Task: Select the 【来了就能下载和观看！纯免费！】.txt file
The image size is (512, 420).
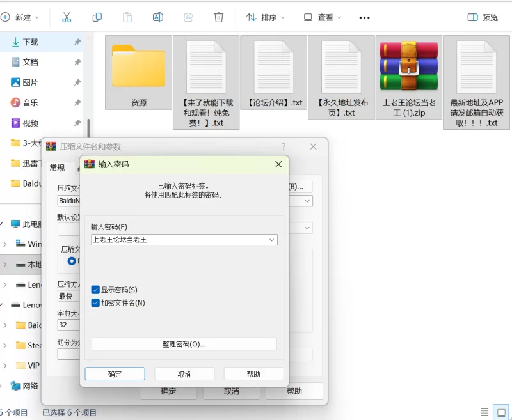Action: tap(206, 82)
